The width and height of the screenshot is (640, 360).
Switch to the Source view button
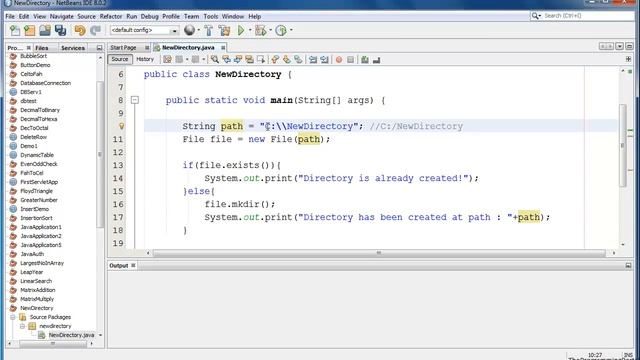[x=120, y=59]
